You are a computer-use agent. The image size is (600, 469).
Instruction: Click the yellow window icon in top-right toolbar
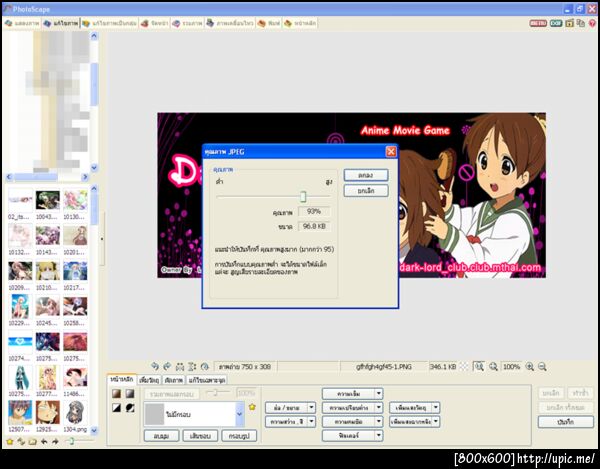coord(569,23)
